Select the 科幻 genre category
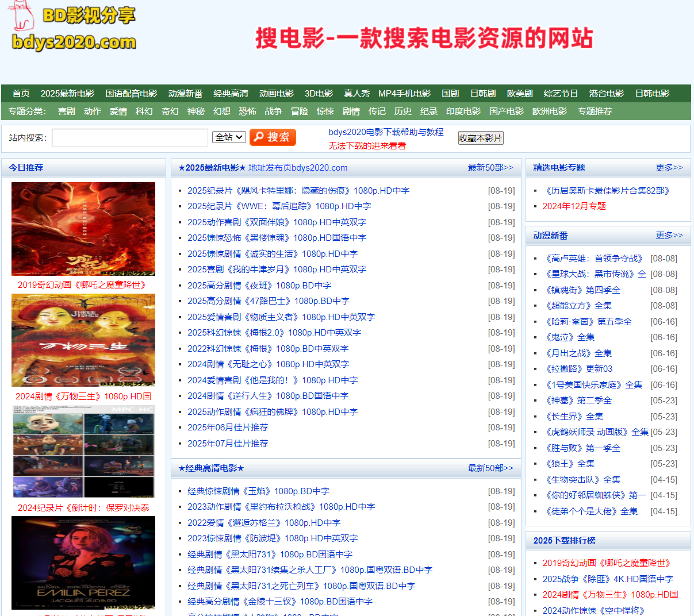 tap(144, 111)
